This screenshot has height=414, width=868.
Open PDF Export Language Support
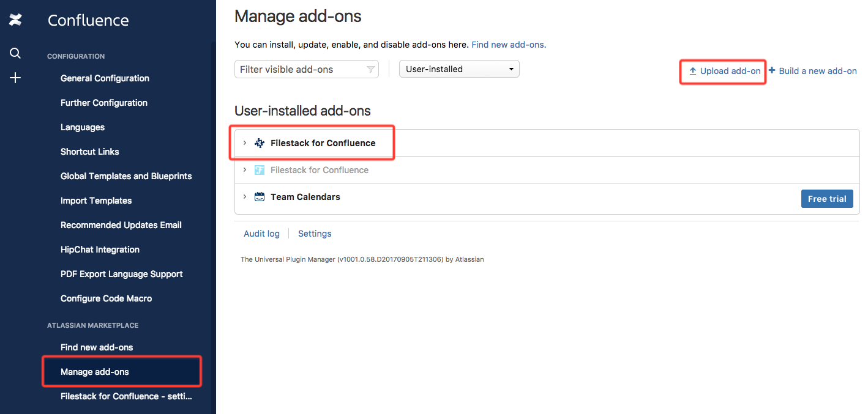[x=122, y=274]
